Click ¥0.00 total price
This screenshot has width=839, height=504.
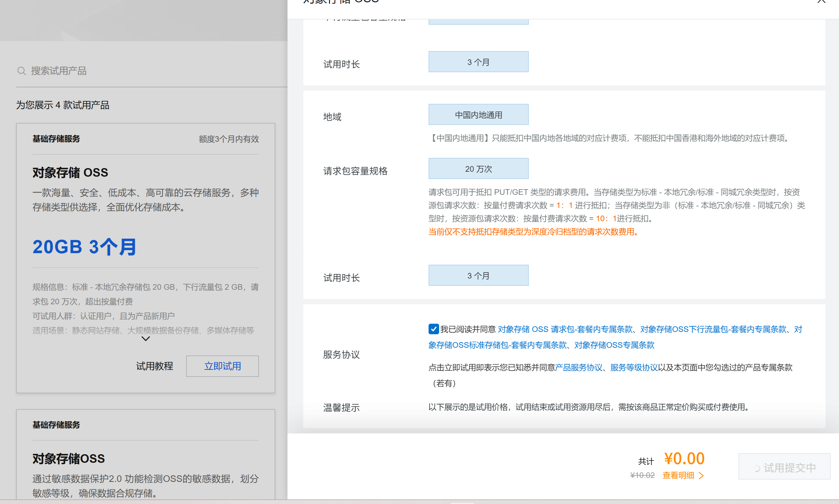tap(684, 459)
